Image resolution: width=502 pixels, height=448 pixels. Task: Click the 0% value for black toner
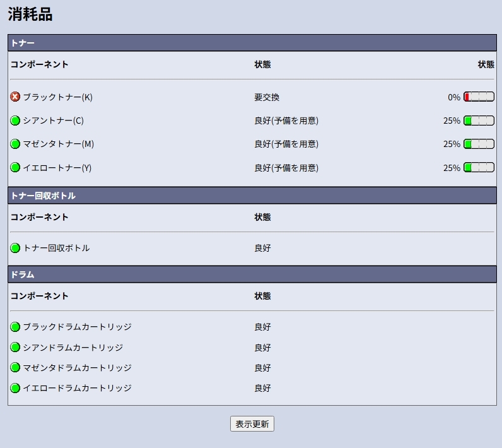[454, 97]
